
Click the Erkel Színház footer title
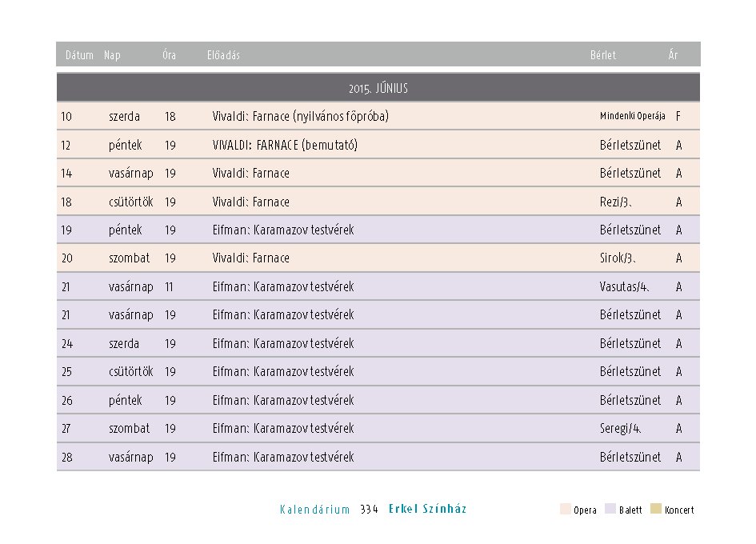pos(428,509)
